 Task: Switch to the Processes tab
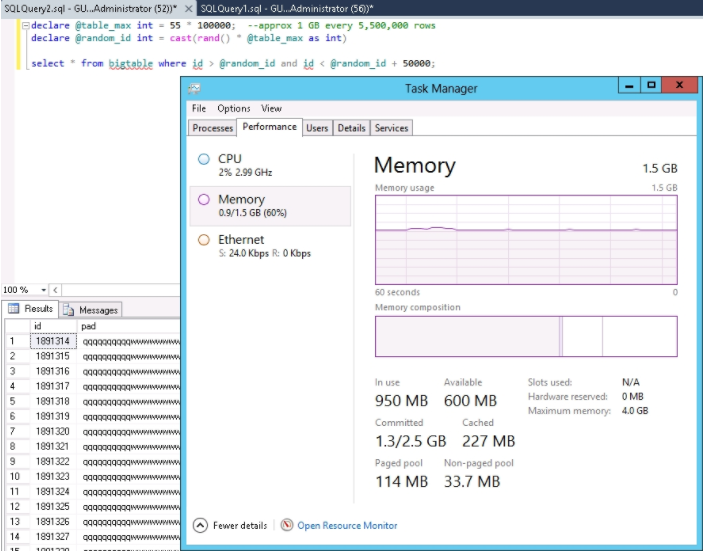pyautogui.click(x=212, y=128)
